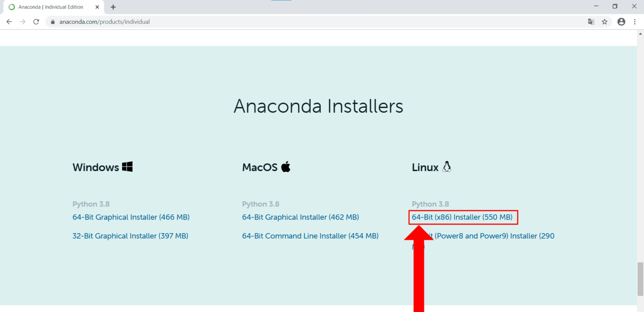644x312 pixels.
Task: Click the padlock site security icon
Action: click(52, 21)
